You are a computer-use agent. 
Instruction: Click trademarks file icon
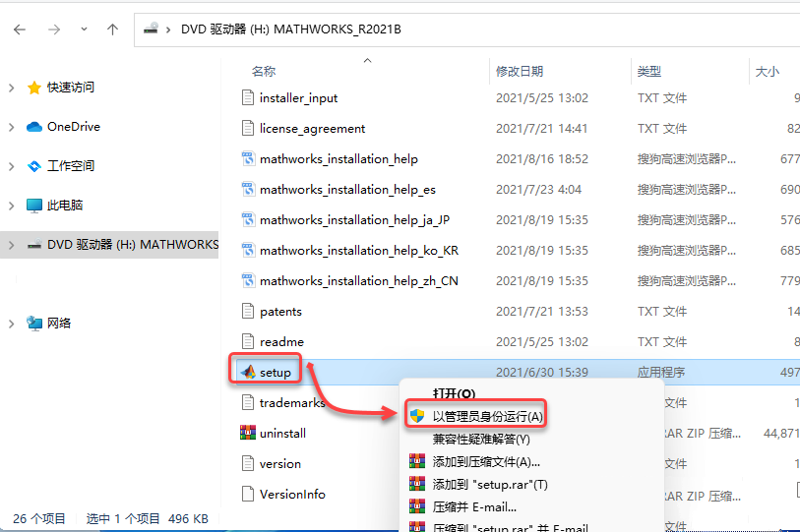pos(248,402)
